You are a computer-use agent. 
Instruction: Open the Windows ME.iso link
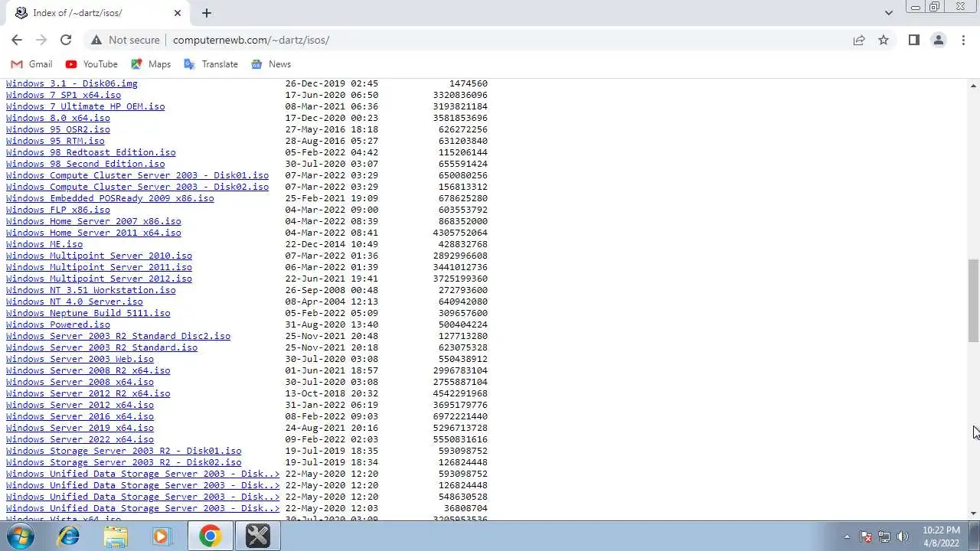[x=44, y=244]
